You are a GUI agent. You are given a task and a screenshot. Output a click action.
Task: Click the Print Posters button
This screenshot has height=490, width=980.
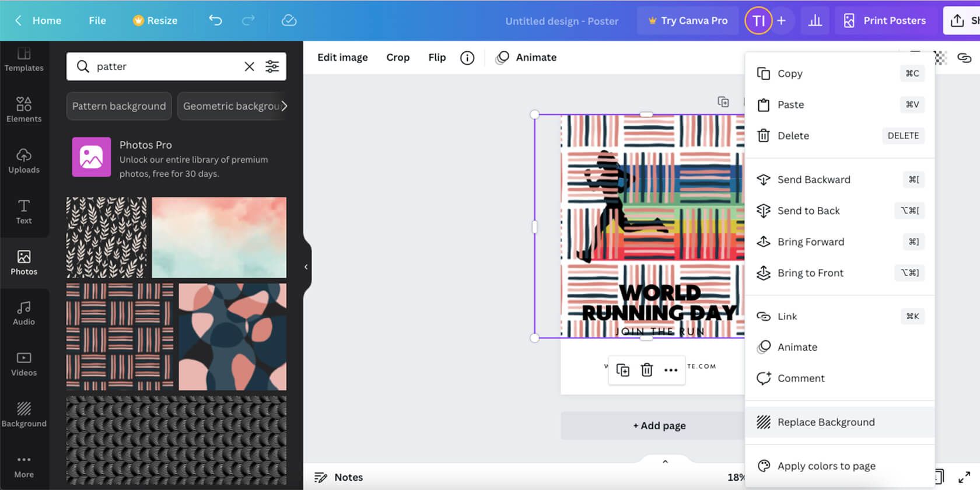[x=884, y=20]
